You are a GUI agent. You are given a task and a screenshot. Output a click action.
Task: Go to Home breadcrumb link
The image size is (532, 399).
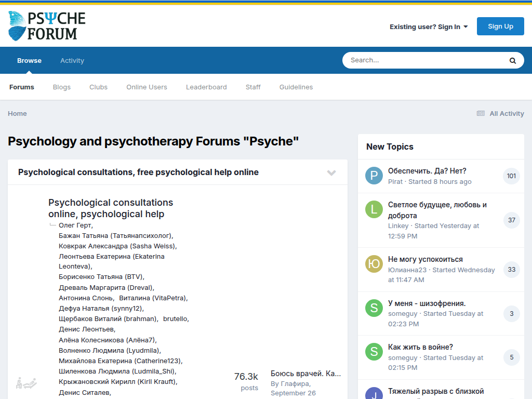17,114
